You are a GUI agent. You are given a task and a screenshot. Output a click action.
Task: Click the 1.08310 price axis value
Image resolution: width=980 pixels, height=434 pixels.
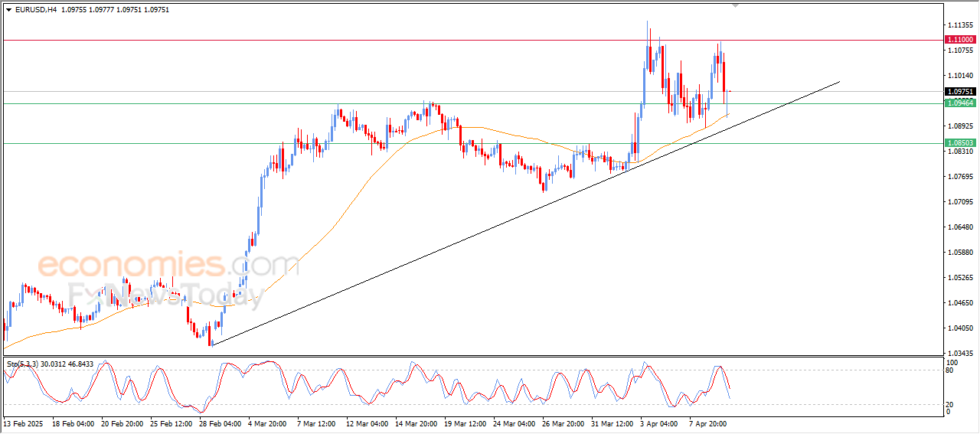[x=961, y=152]
